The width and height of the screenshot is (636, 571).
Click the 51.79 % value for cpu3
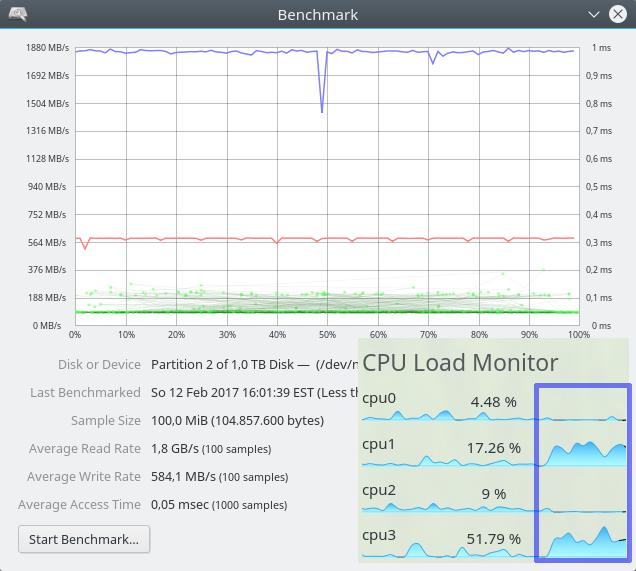494,539
